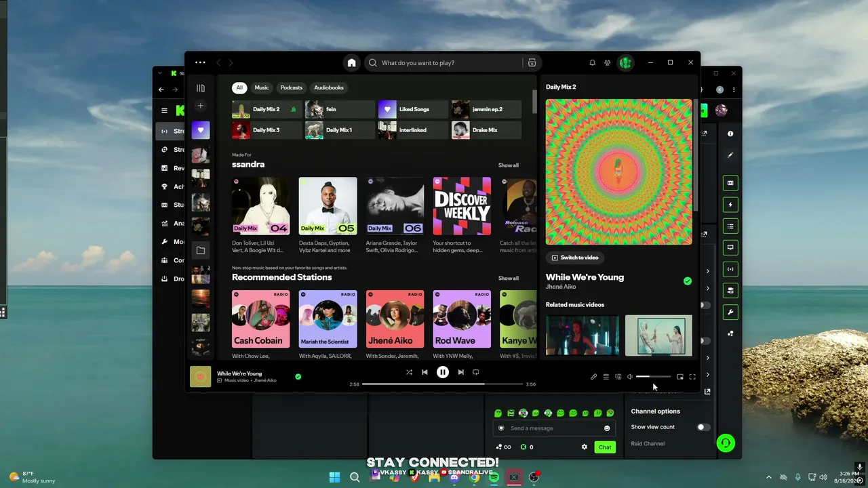Viewport: 868px width, 488px height.
Task: Remove While We're Young from Liked Songs in player bar
Action: click(x=298, y=376)
